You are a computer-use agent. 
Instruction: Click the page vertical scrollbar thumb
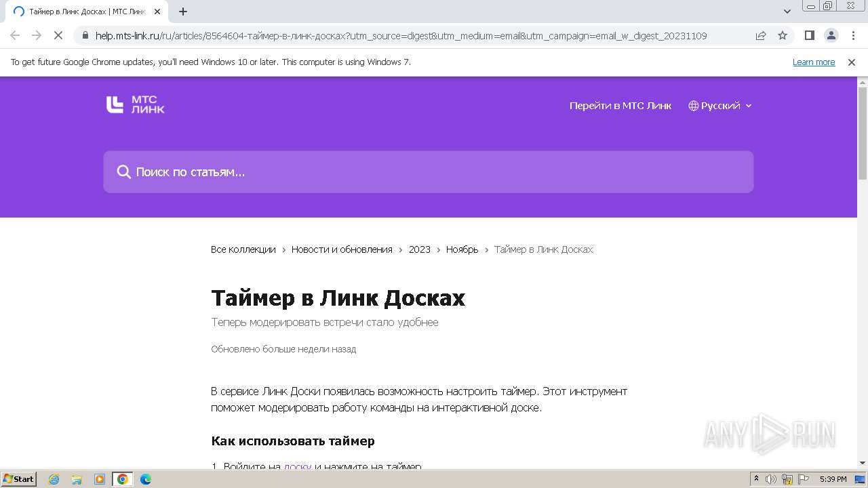[x=863, y=132]
